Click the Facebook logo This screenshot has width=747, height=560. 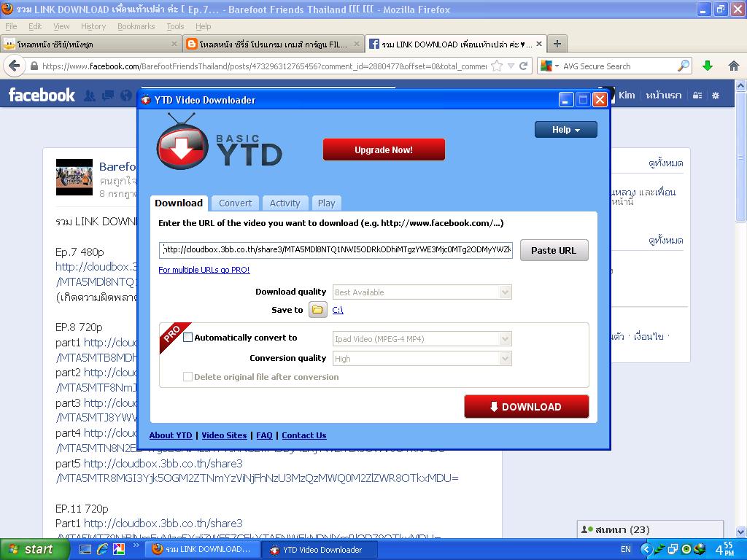point(42,95)
